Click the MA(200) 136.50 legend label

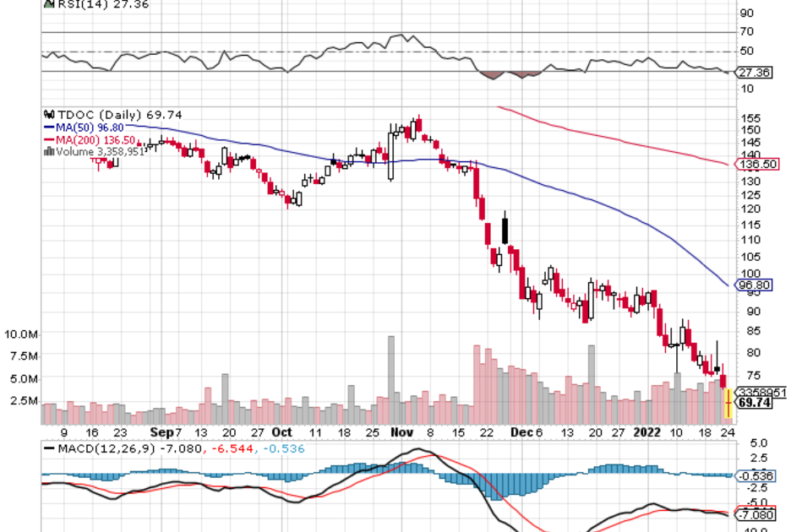pos(93,140)
